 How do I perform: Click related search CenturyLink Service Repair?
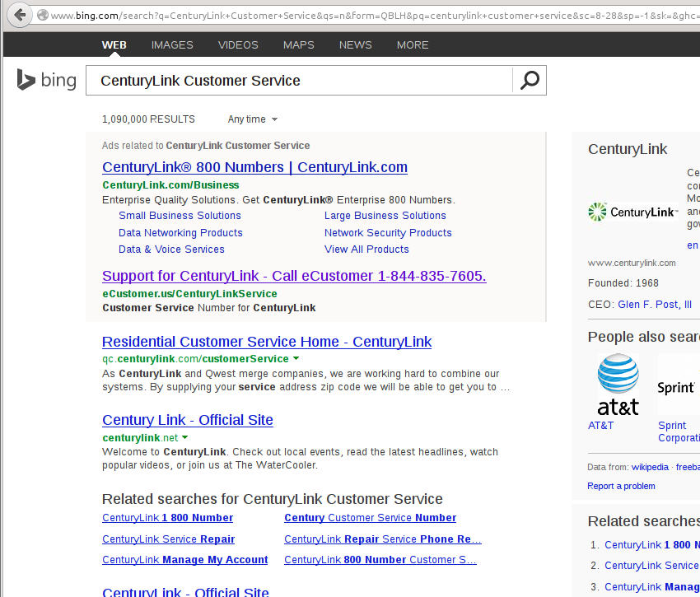pyautogui.click(x=168, y=539)
